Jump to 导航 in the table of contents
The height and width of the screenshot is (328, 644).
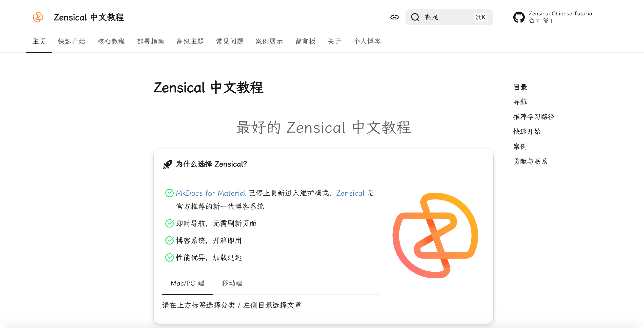click(520, 102)
